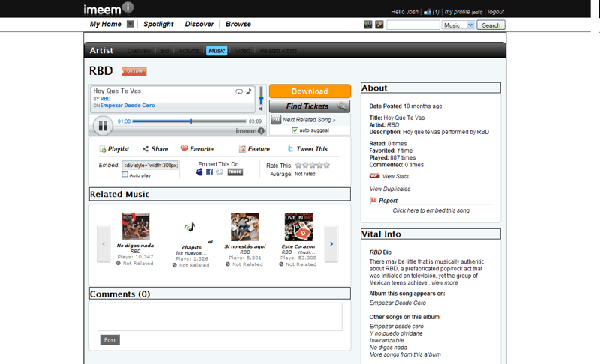Click here to embed this song
Screen dimensions: 600x364
pos(430,210)
